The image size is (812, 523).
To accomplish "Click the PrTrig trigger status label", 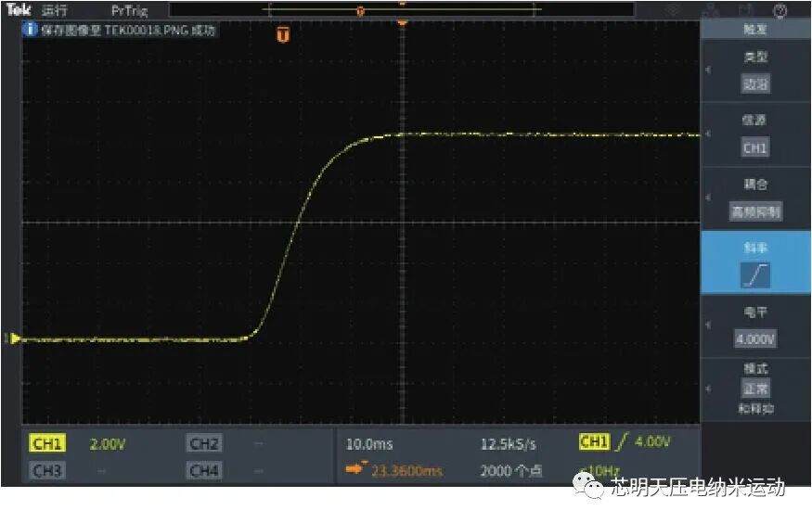I will [130, 10].
